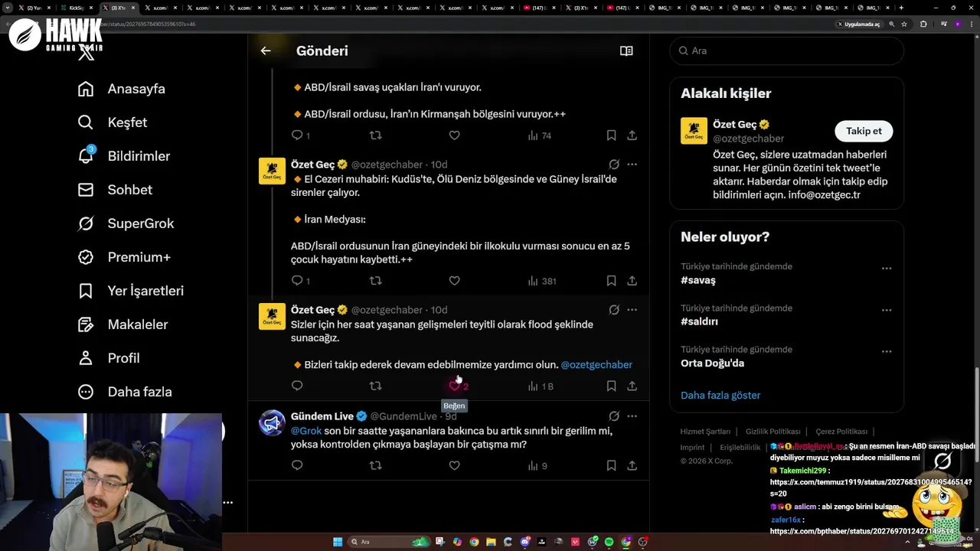Image resolution: width=980 pixels, height=551 pixels.
Task: Open repost menu on Kirmanşah bölgesini tweet
Action: (x=375, y=135)
